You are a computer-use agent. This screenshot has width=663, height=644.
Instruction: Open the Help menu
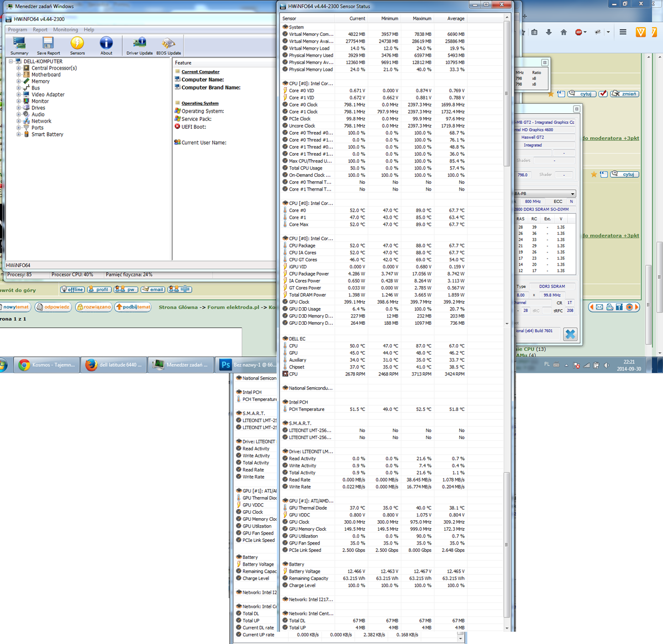(89, 30)
